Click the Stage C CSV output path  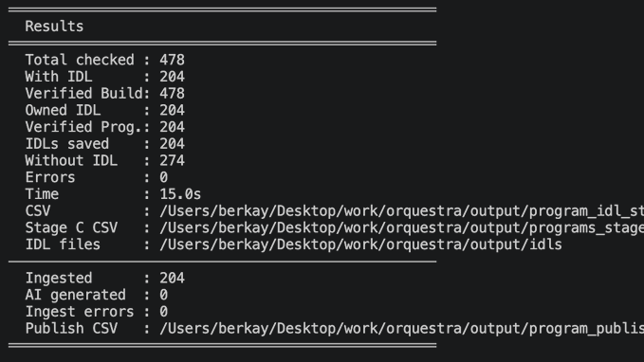click(x=402, y=227)
